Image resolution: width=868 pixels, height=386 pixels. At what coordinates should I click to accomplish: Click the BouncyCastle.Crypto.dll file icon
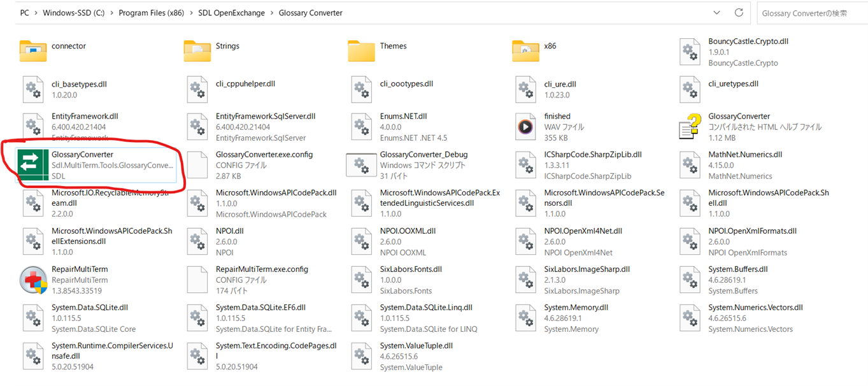tap(690, 51)
